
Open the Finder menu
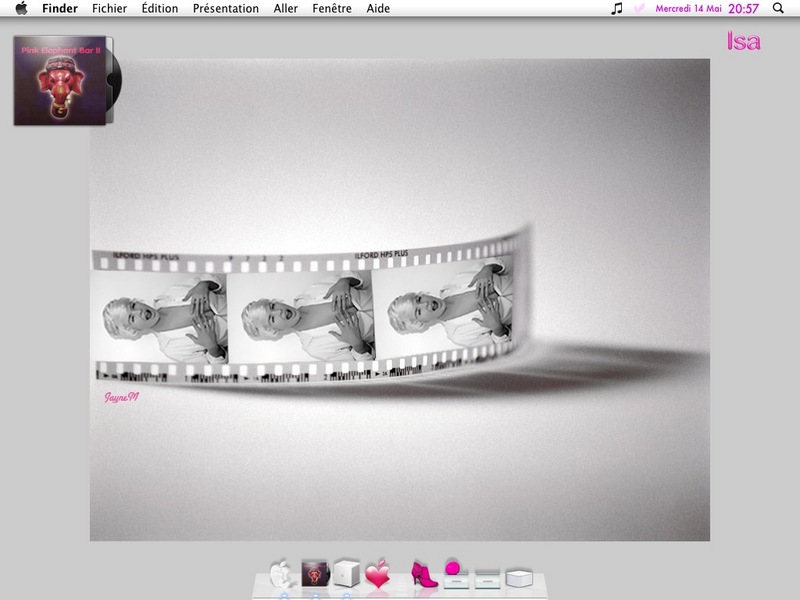coord(60,8)
